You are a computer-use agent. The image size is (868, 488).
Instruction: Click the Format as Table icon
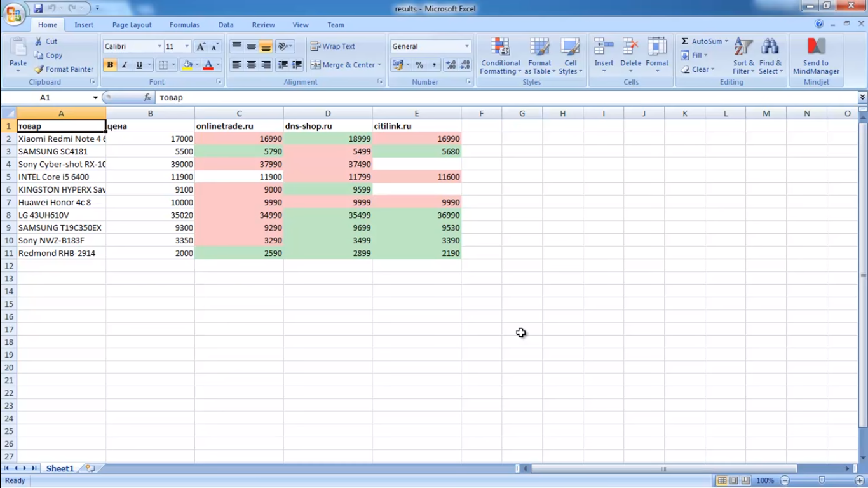click(x=539, y=56)
